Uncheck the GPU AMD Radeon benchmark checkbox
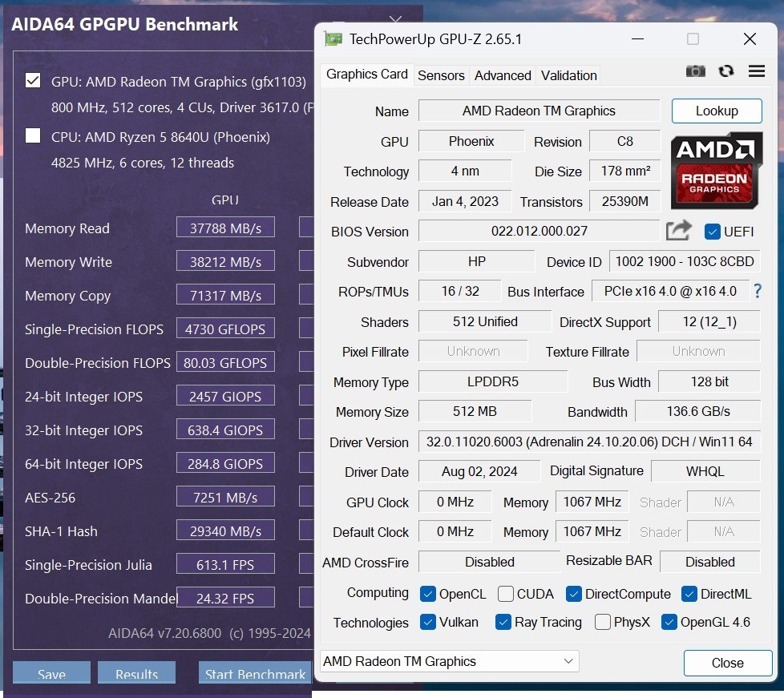The width and height of the screenshot is (784, 698). coord(33,80)
